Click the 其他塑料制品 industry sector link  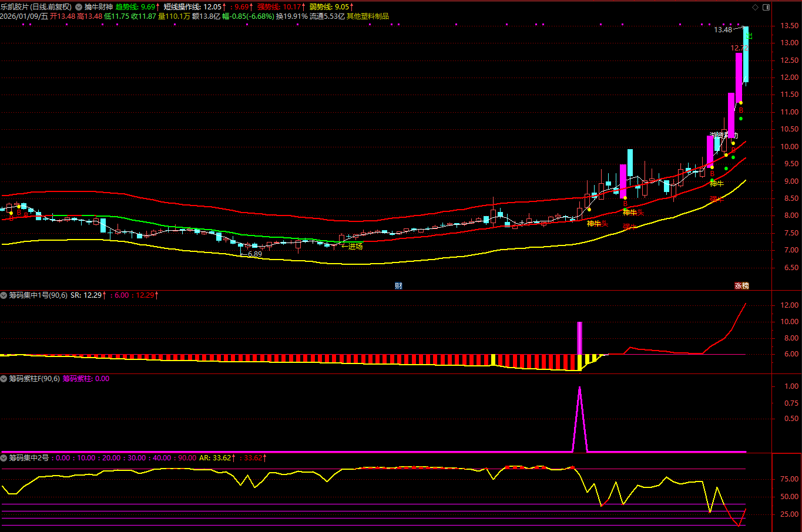click(367, 16)
